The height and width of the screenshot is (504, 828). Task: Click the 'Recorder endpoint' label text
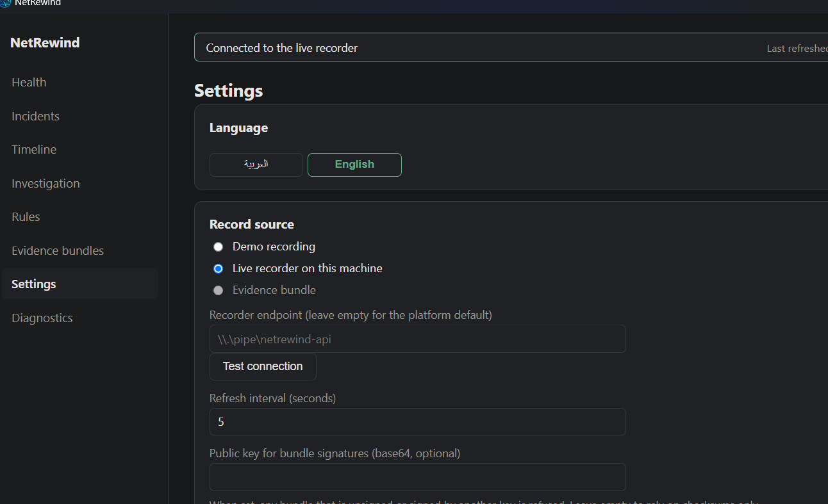pyautogui.click(x=351, y=315)
